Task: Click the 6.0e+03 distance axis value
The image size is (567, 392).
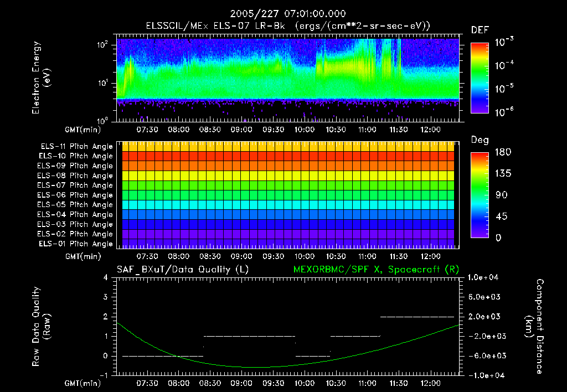Action: [x=484, y=297]
